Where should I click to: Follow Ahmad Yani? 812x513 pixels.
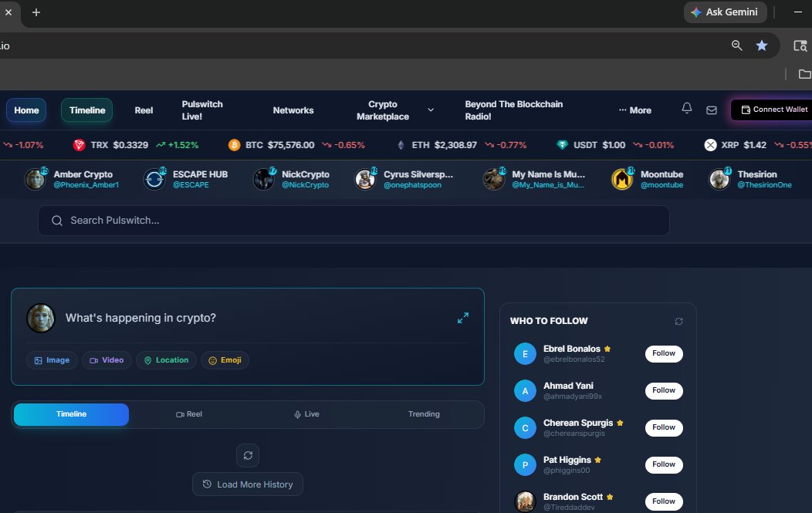(664, 390)
